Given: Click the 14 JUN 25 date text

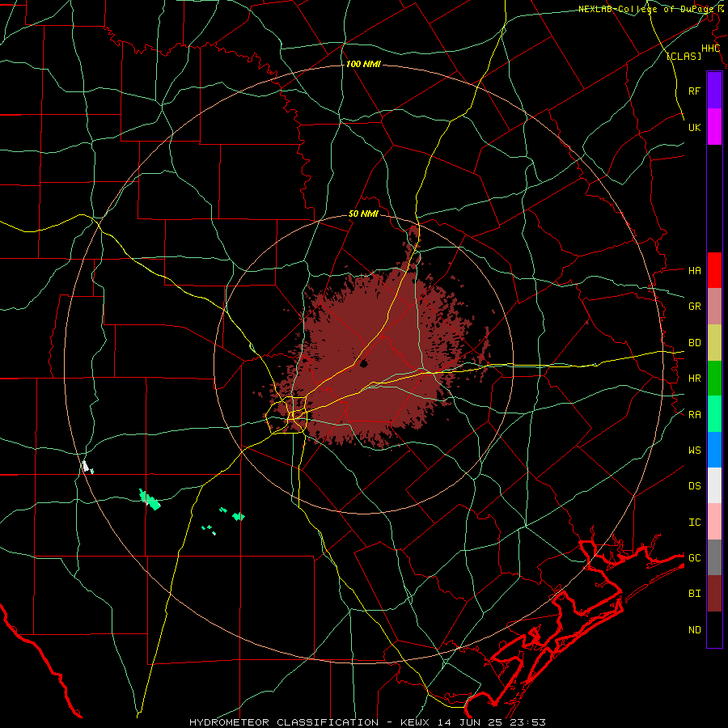Looking at the screenshot, I should [x=470, y=722].
